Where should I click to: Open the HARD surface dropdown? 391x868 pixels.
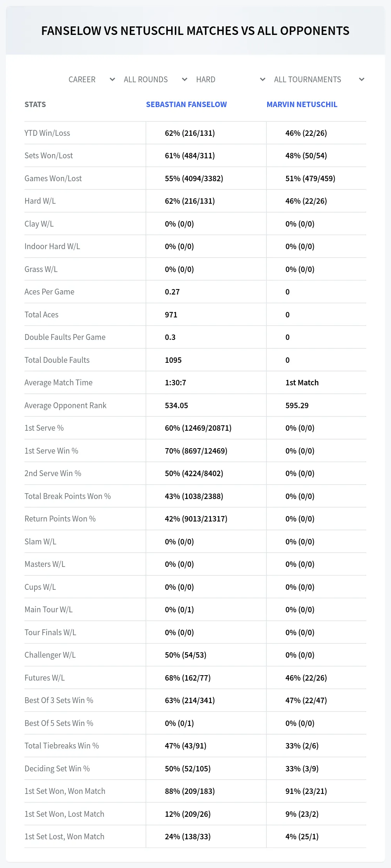click(x=231, y=80)
